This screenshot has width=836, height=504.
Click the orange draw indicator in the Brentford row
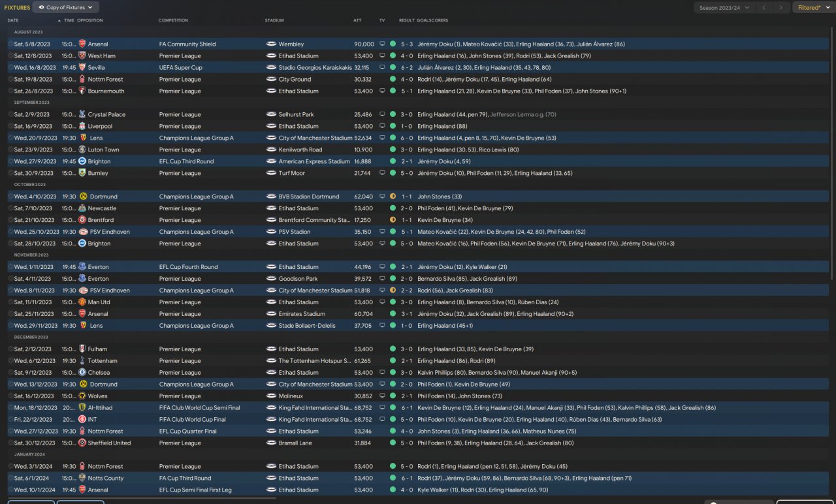393,221
